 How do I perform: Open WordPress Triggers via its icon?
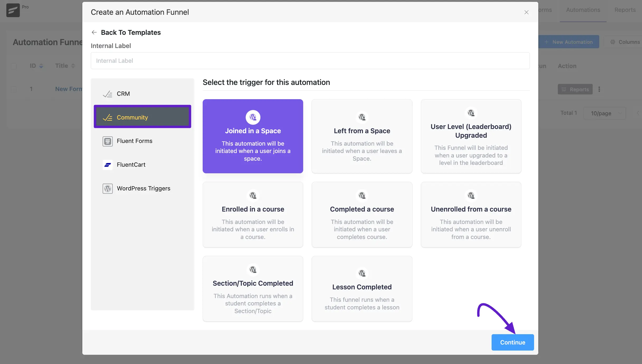coord(107,189)
